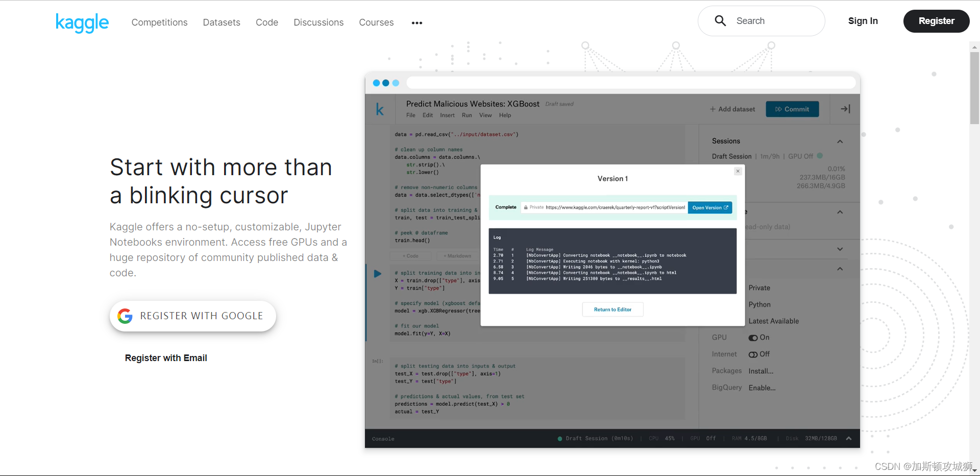This screenshot has width=980, height=476.
Task: Click the search magnifier icon
Action: tap(720, 21)
